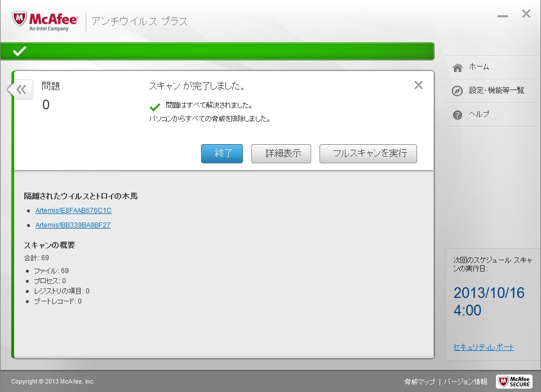Click 隔離されたウイルスとトロイの木馬 heading
The image size is (541, 392).
coord(81,196)
